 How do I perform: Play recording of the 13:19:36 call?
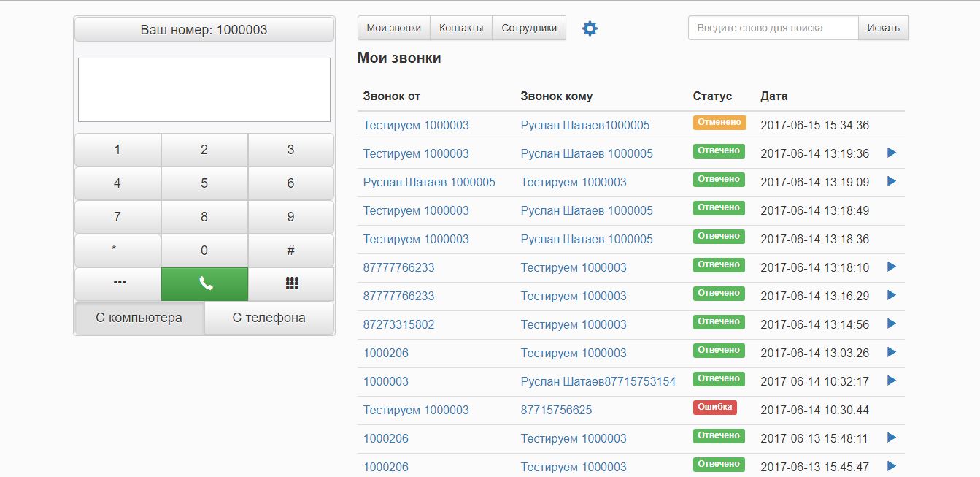(891, 153)
